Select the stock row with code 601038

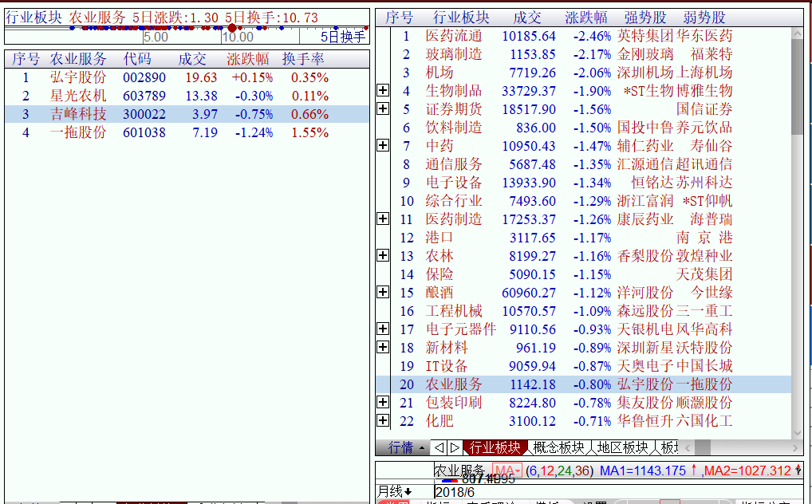click(187, 132)
